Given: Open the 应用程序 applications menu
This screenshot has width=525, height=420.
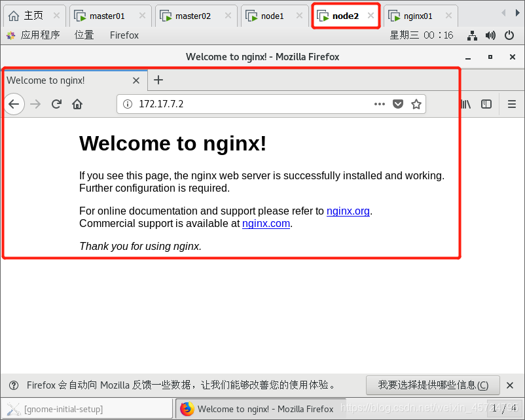Looking at the screenshot, I should 33,35.
